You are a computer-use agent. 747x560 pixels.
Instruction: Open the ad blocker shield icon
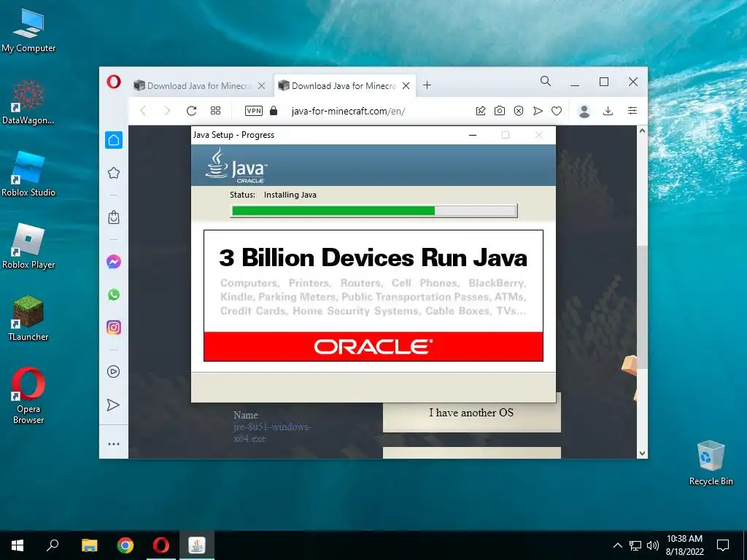point(519,111)
